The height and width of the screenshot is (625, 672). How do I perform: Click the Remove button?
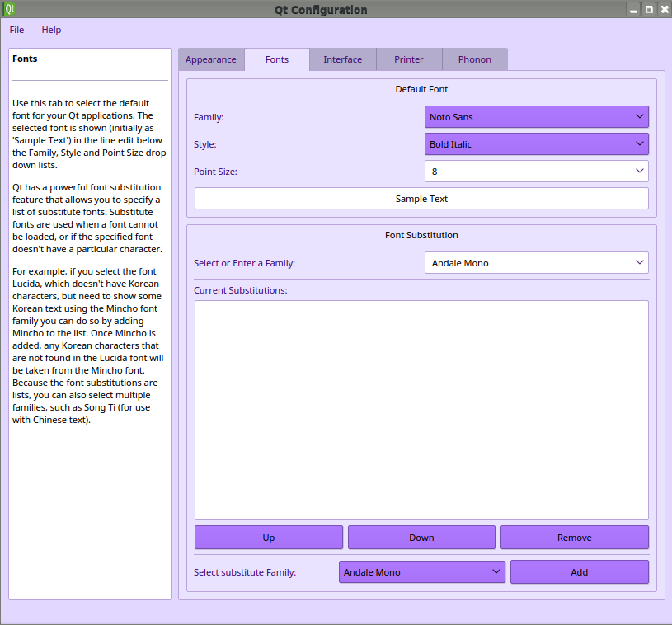574,538
